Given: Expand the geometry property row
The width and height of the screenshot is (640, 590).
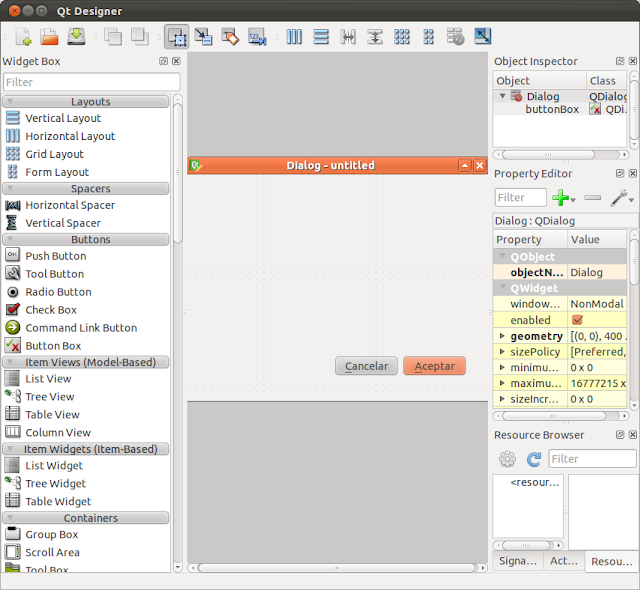Looking at the screenshot, I should 502,336.
